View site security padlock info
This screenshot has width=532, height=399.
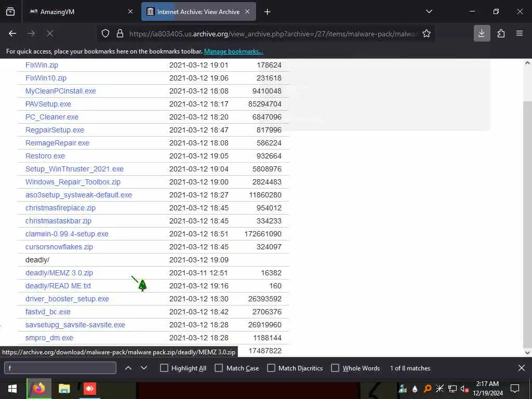[120, 33]
